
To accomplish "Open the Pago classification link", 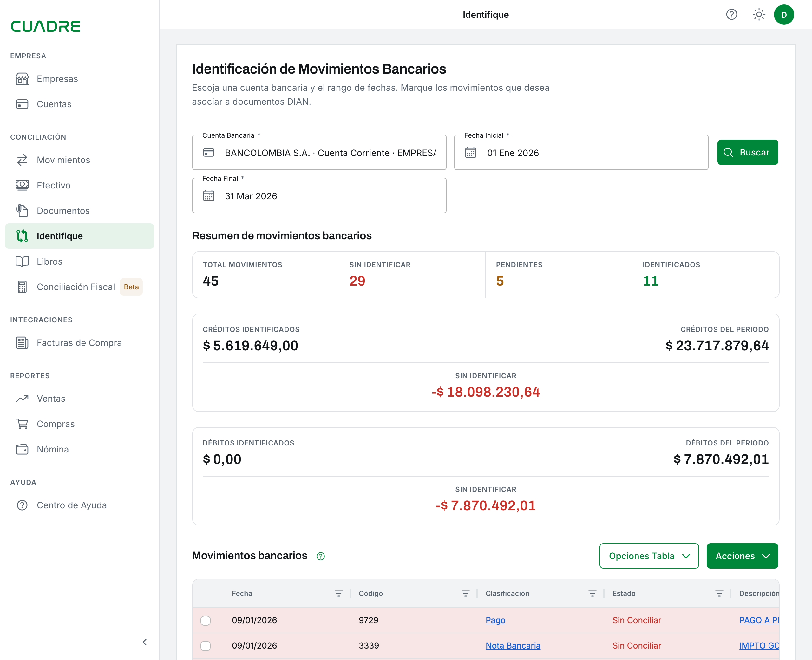I will (495, 620).
